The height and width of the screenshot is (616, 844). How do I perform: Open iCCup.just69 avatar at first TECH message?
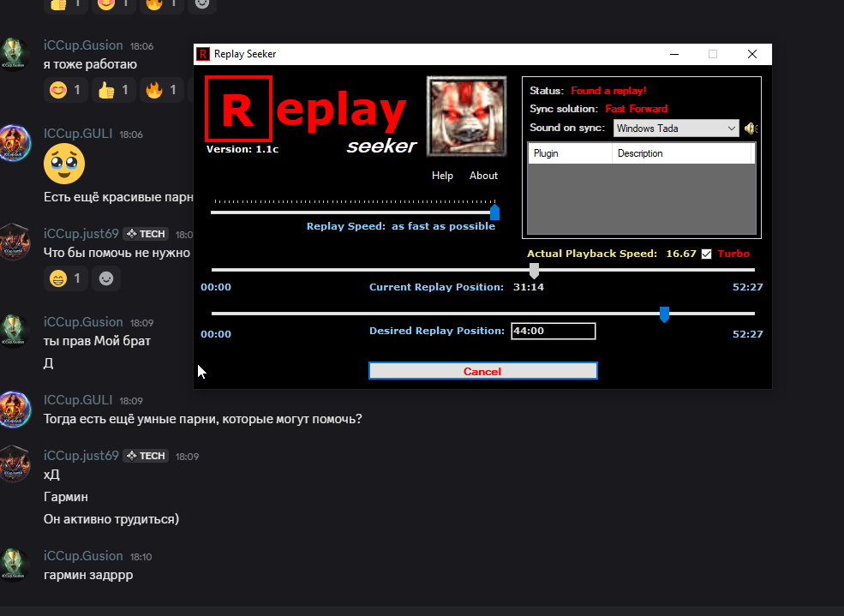coord(15,243)
